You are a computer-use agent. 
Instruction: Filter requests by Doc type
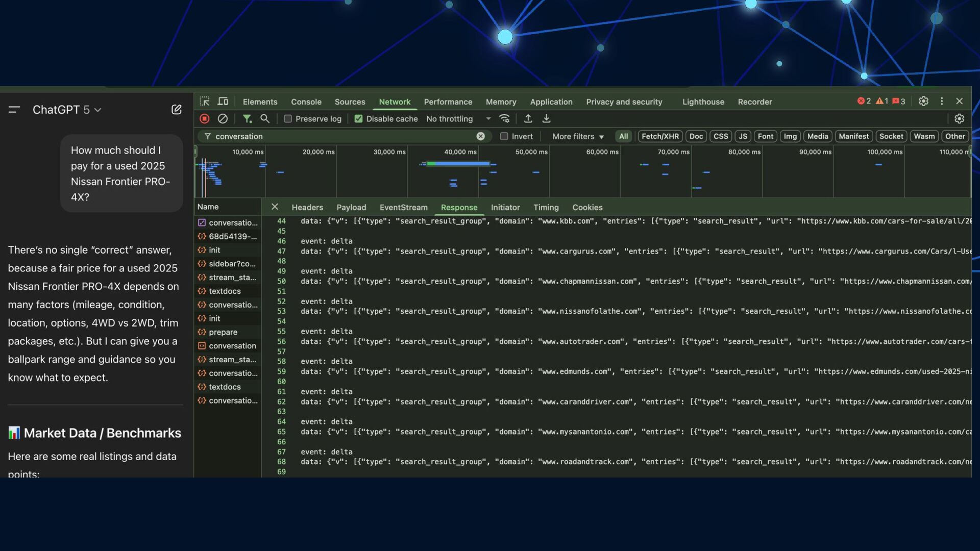point(696,136)
